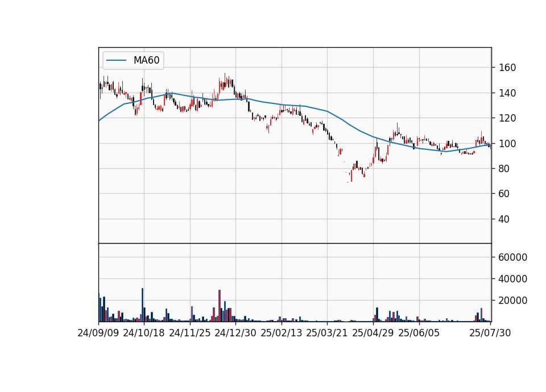The image size is (546, 392).
Task: Click the 24/10/18 date label
Action: pos(144,333)
